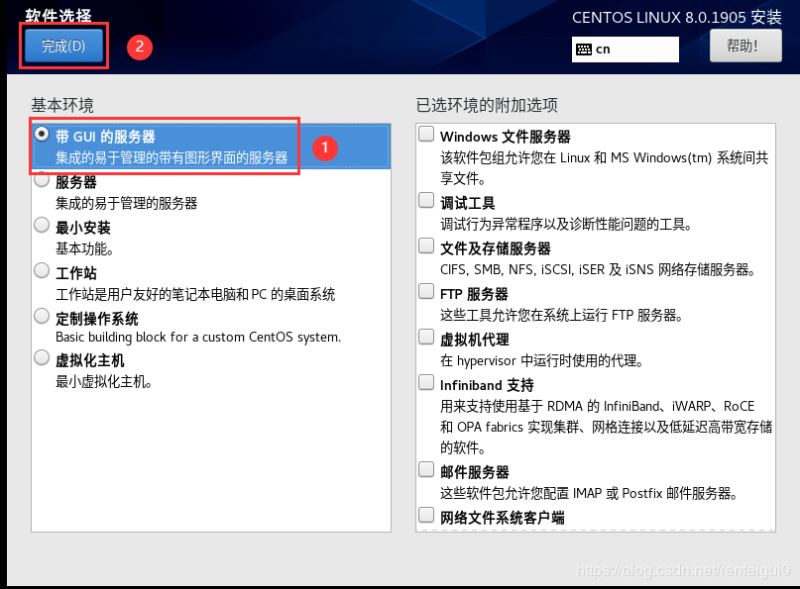
Task: Click the Basic building block description line
Action: 197,337
